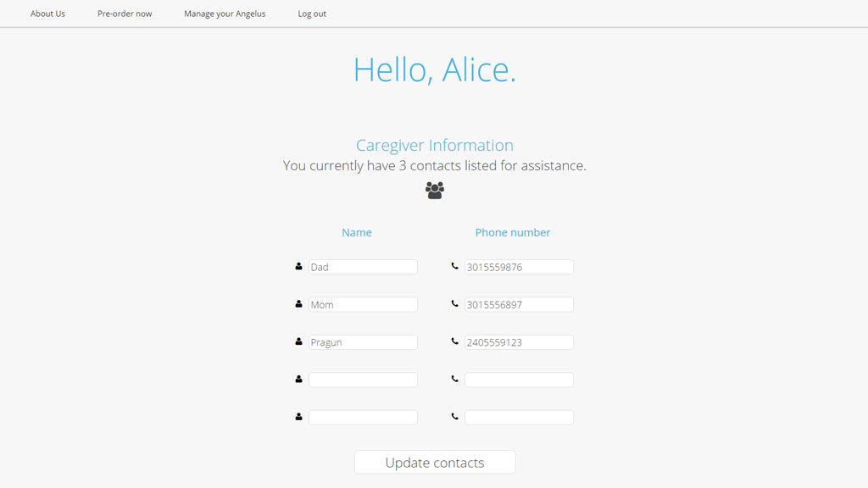
Task: Click the phone icon beside 3015559876
Action: [x=455, y=267]
